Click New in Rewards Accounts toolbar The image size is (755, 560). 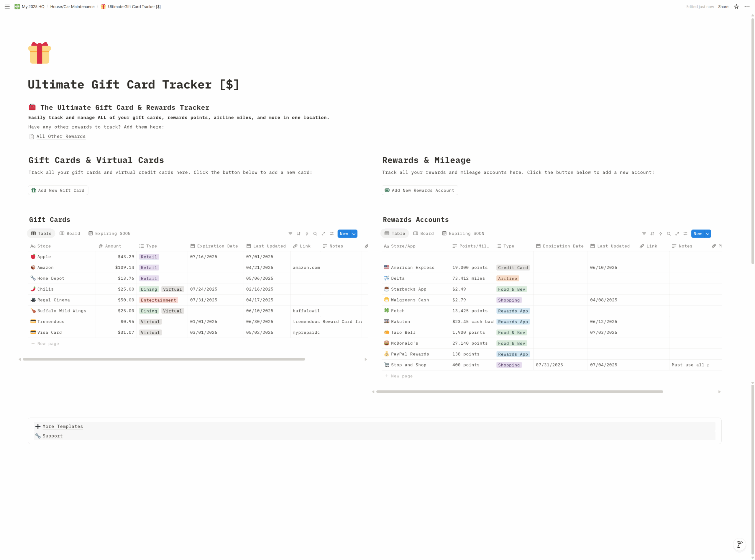coord(698,234)
